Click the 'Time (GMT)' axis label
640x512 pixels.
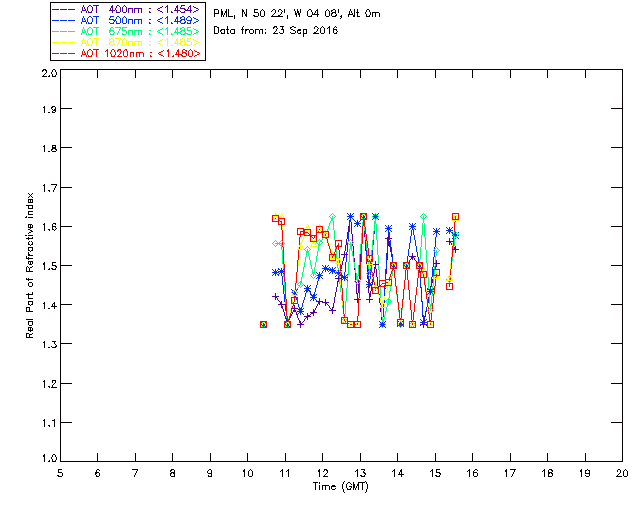340,487
